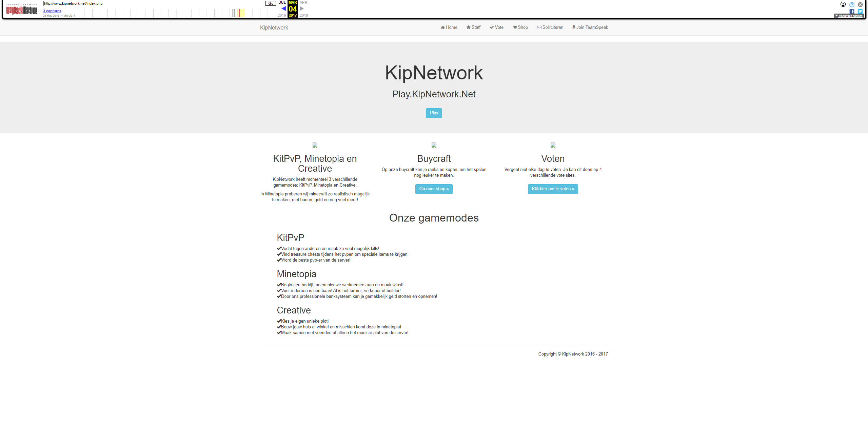Click the Wayback URL input field
868x440 pixels.
tap(153, 3)
